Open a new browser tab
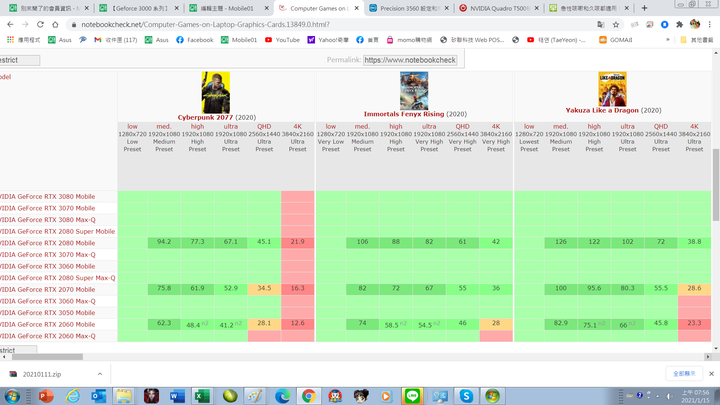 point(644,8)
